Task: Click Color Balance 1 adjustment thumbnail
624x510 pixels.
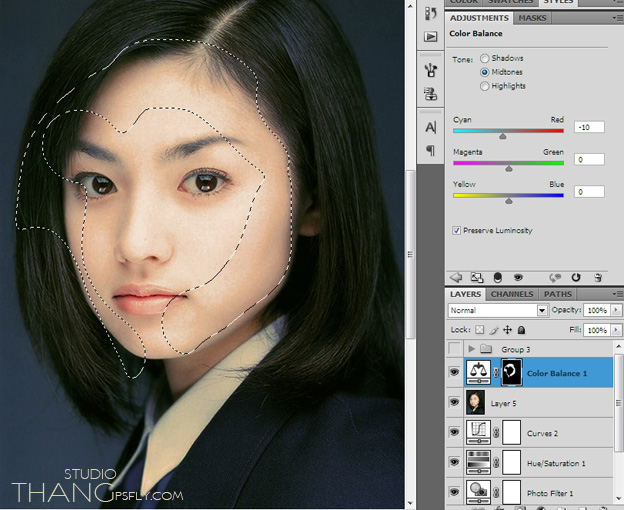Action: 478,372
